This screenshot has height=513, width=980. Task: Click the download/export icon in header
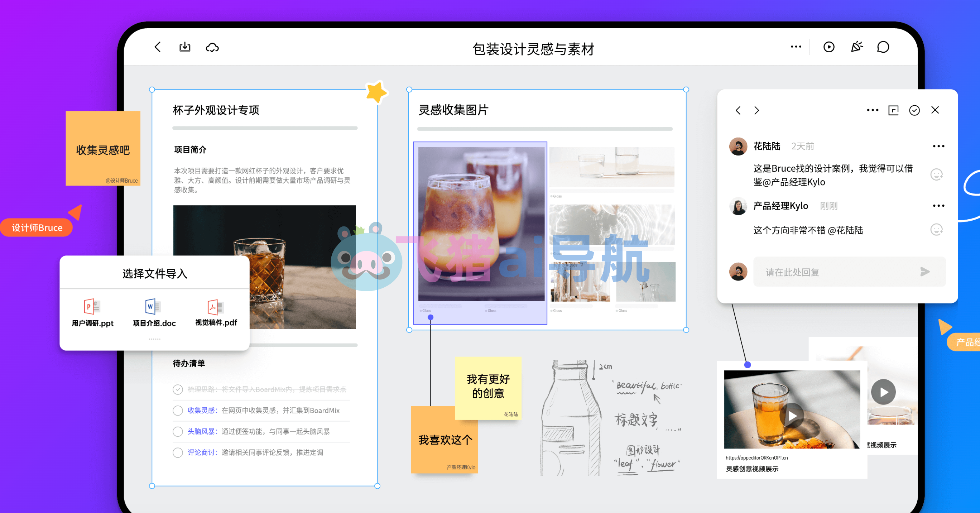click(x=185, y=47)
